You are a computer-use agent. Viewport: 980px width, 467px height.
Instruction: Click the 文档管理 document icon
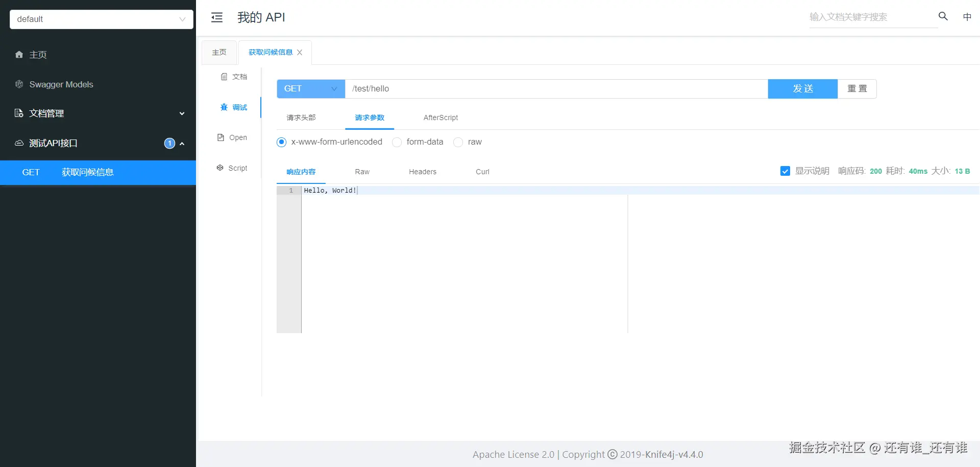[x=19, y=113]
